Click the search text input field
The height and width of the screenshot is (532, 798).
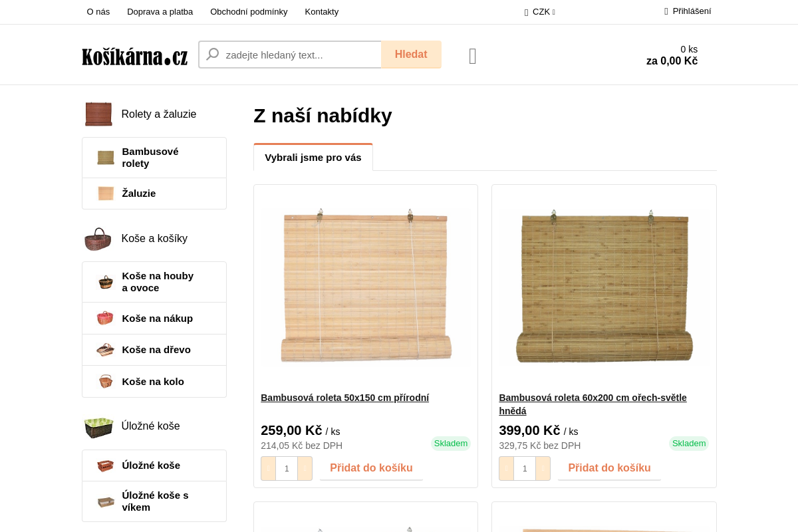coord(299,55)
